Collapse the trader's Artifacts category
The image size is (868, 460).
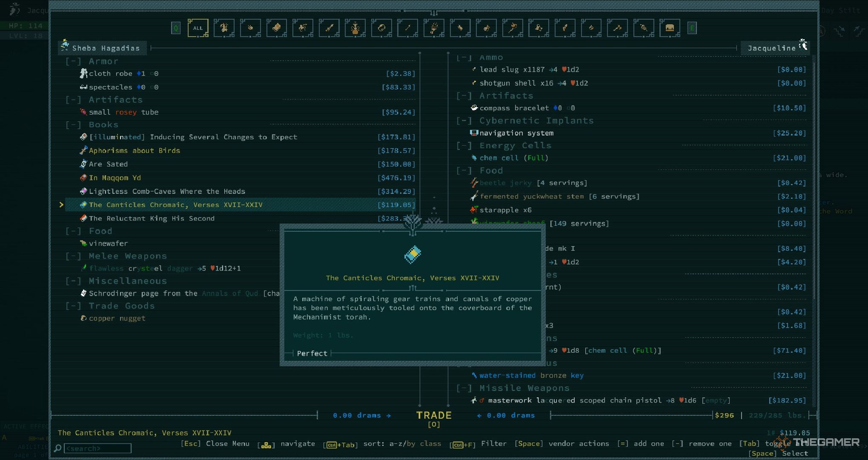pos(73,100)
